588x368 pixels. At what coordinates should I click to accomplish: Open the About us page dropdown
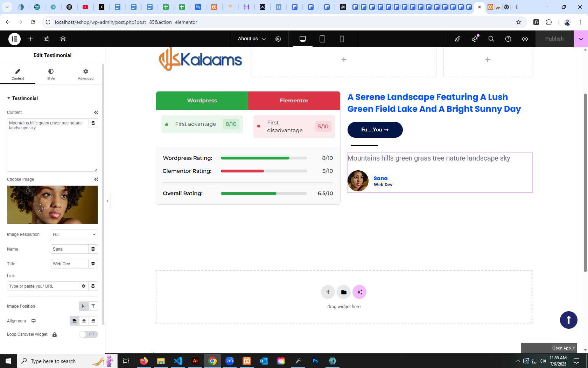click(x=252, y=39)
